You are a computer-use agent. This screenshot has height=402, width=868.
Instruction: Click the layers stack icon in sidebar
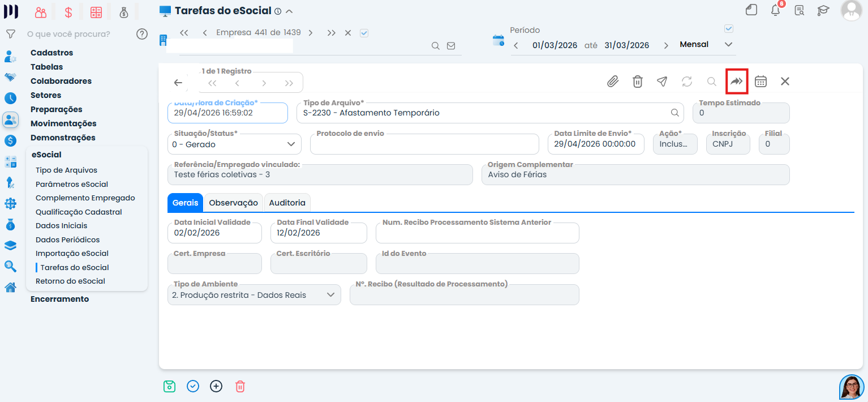pyautogui.click(x=10, y=245)
